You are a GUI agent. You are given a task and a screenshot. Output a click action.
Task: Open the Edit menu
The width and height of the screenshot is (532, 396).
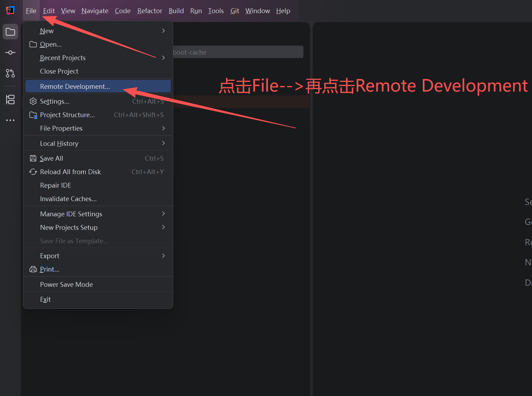[x=49, y=11]
